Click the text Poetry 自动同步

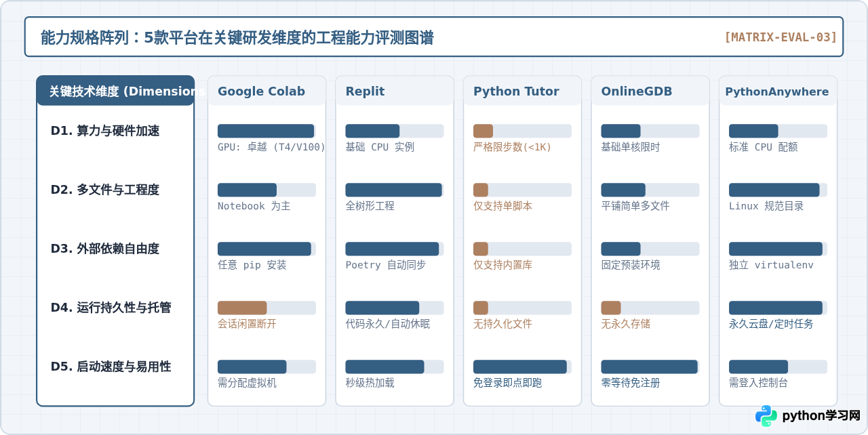[x=386, y=265]
